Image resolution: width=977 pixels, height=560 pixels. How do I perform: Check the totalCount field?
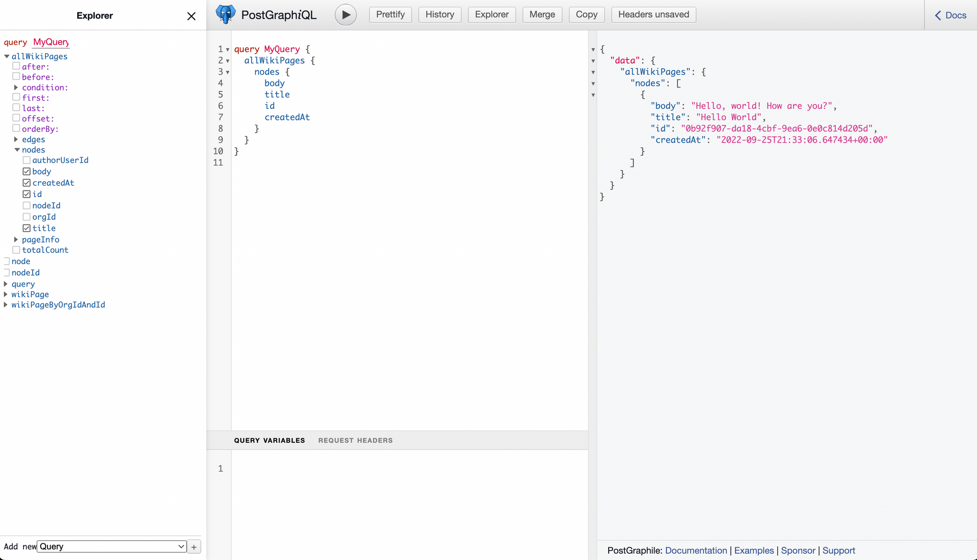pyautogui.click(x=16, y=250)
